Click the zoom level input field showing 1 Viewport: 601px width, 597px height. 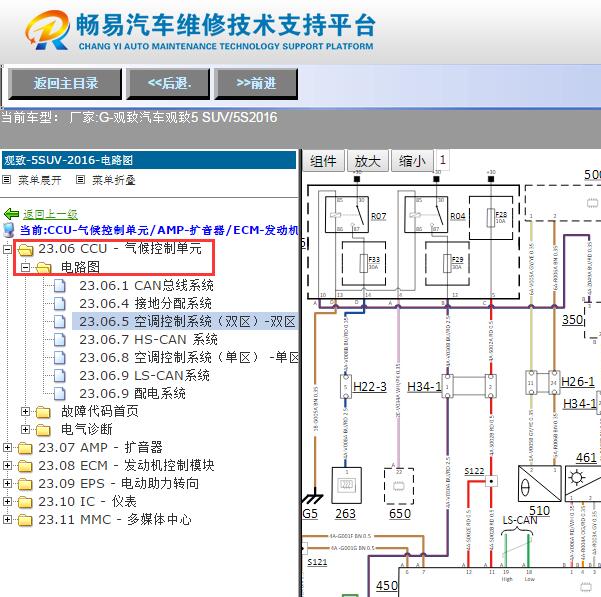[442, 159]
